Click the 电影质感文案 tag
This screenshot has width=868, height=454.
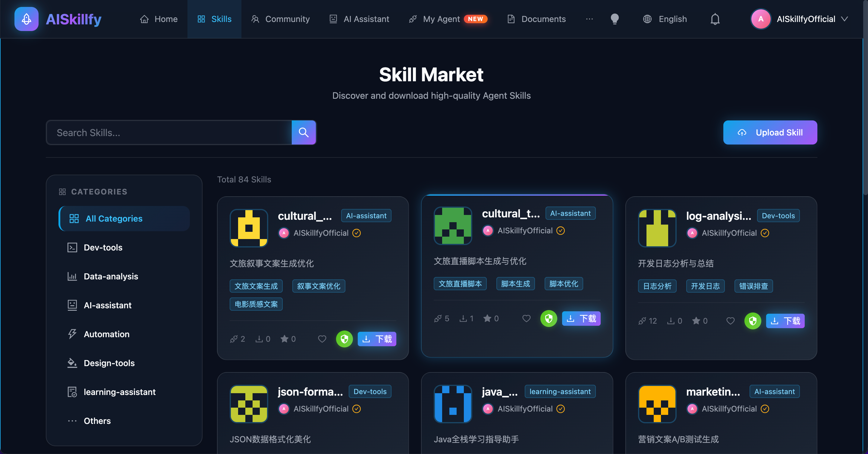pyautogui.click(x=256, y=304)
